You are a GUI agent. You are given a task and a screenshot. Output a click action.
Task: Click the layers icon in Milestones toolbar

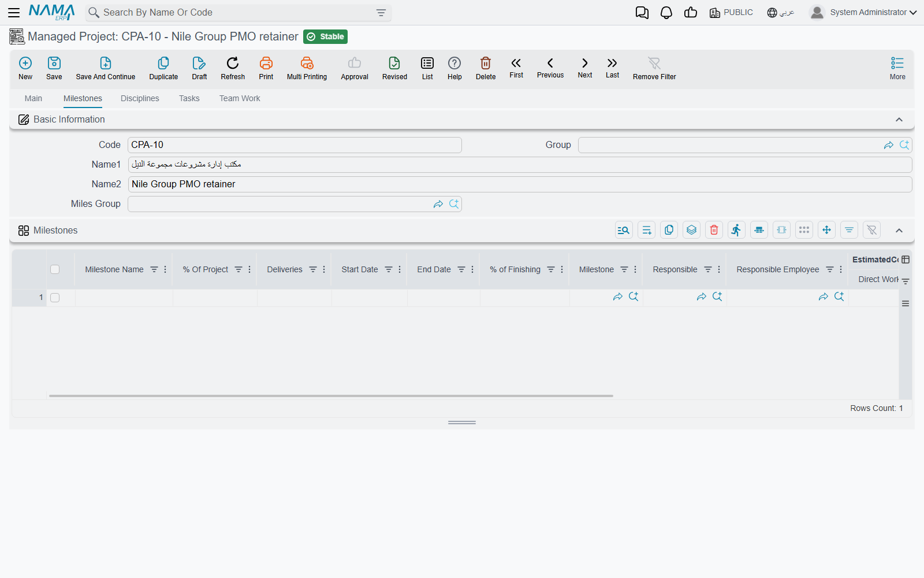(692, 230)
